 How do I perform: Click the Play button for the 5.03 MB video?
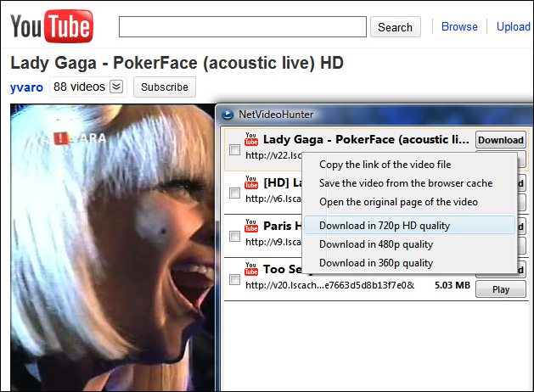click(x=500, y=289)
